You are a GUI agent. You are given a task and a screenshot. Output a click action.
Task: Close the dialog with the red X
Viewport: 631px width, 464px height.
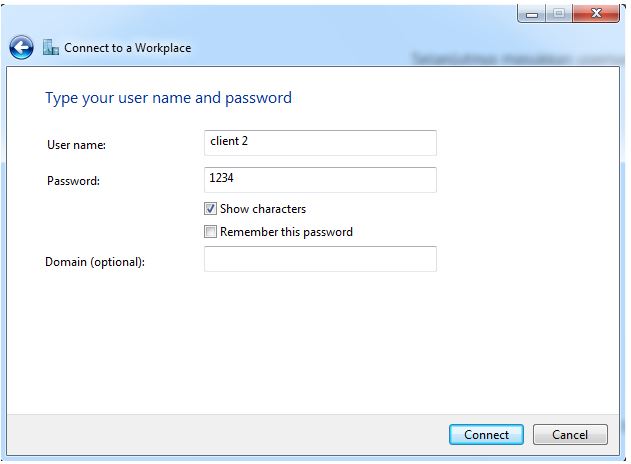pos(598,14)
